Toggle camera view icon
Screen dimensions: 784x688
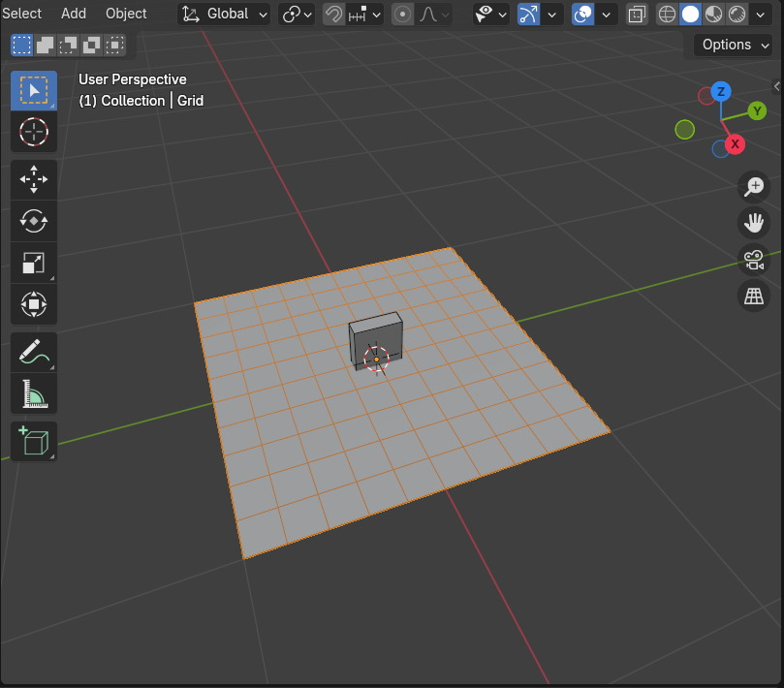[754, 260]
